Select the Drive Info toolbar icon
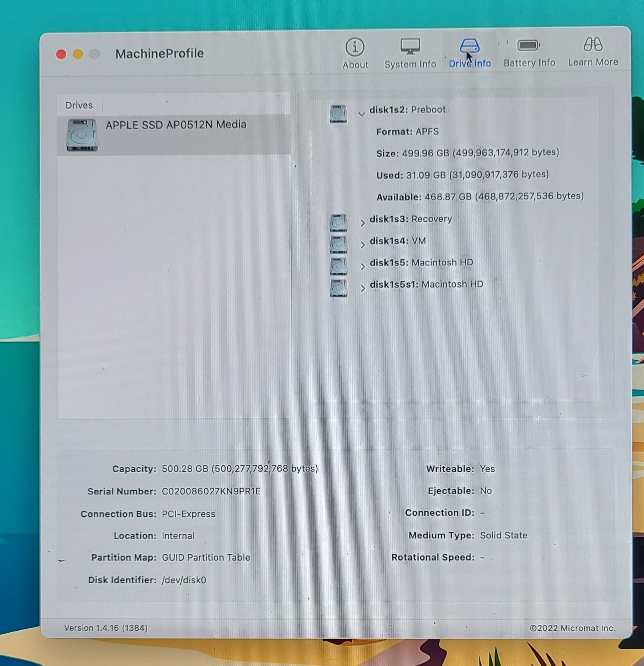 470,47
